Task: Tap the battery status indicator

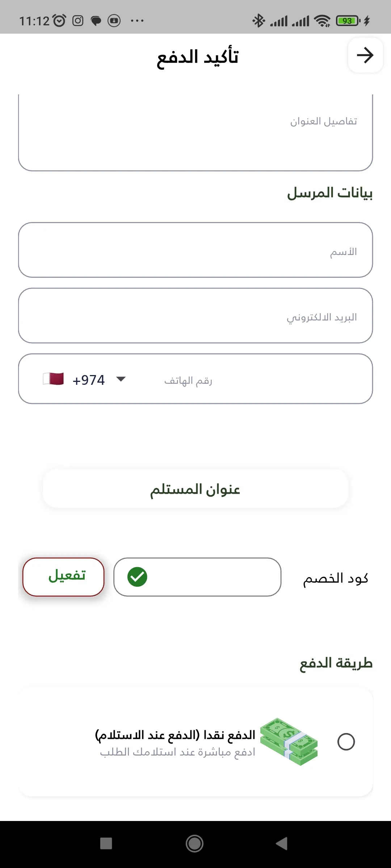Action: 348,21
